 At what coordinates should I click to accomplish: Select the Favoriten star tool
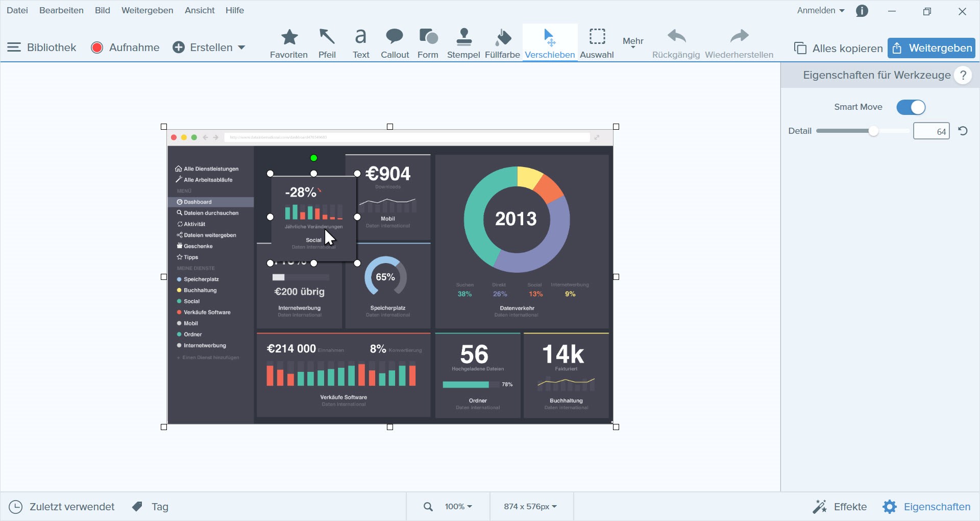289,43
